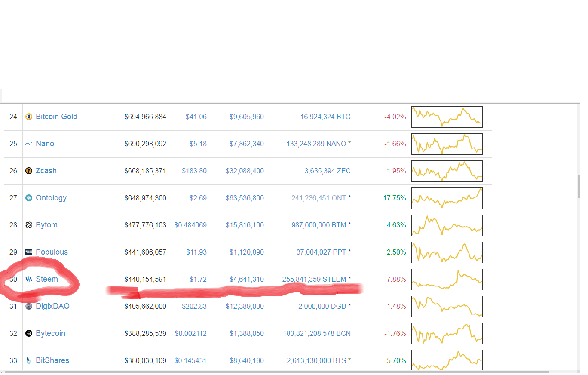588x375 pixels.
Task: Click Ontology volume $63,536,800
Action: [245, 198]
